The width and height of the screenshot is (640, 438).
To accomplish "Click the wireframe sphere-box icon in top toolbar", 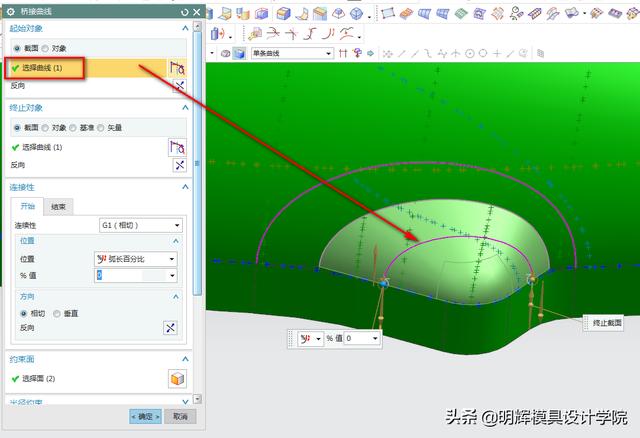I will pyautogui.click(x=356, y=14).
